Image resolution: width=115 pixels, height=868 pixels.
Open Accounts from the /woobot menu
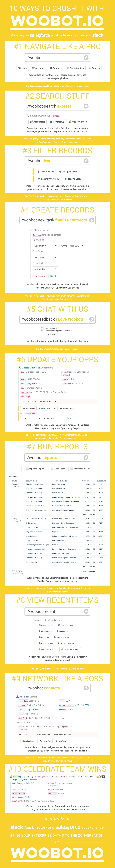(38, 68)
